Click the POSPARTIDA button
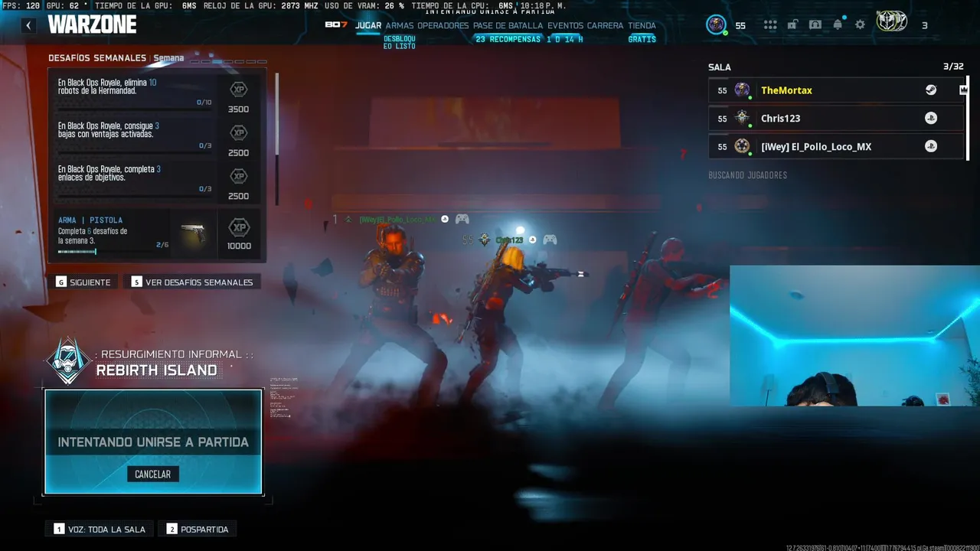Image resolution: width=980 pixels, height=551 pixels. (x=198, y=529)
